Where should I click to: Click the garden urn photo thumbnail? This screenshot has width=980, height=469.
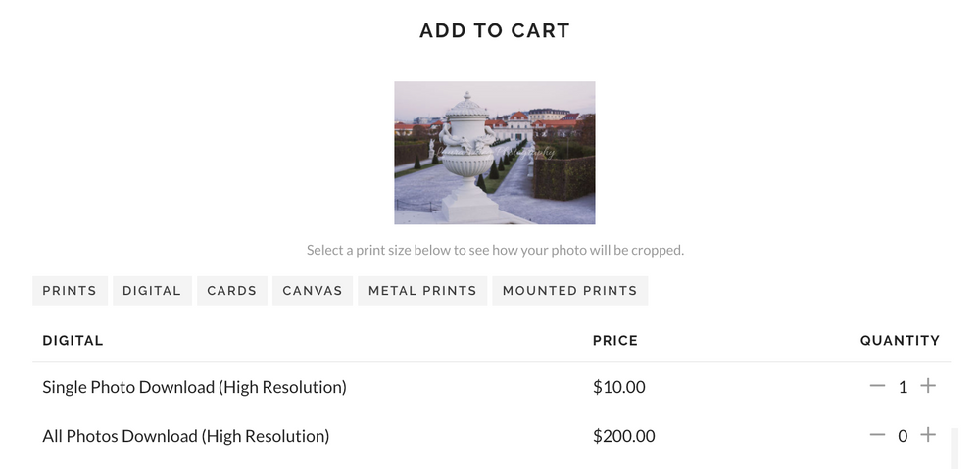click(494, 153)
